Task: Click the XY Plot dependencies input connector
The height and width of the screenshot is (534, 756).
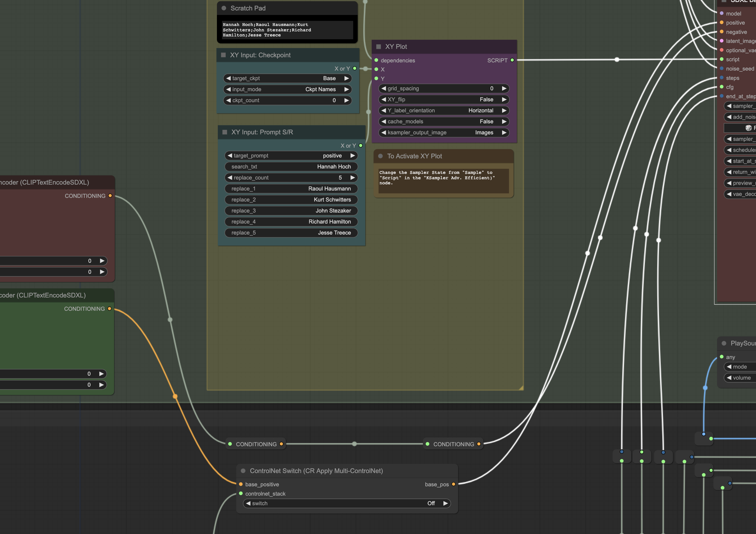Action: [x=376, y=60]
